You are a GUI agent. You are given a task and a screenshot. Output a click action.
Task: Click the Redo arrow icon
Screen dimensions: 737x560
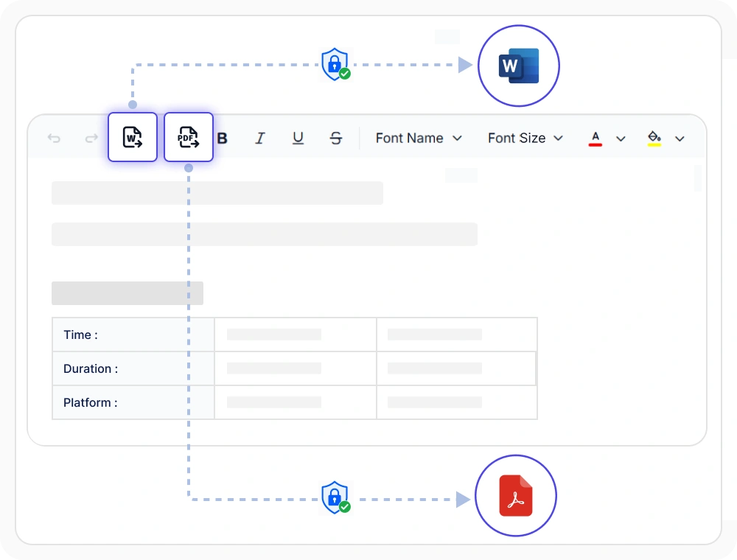click(91, 138)
